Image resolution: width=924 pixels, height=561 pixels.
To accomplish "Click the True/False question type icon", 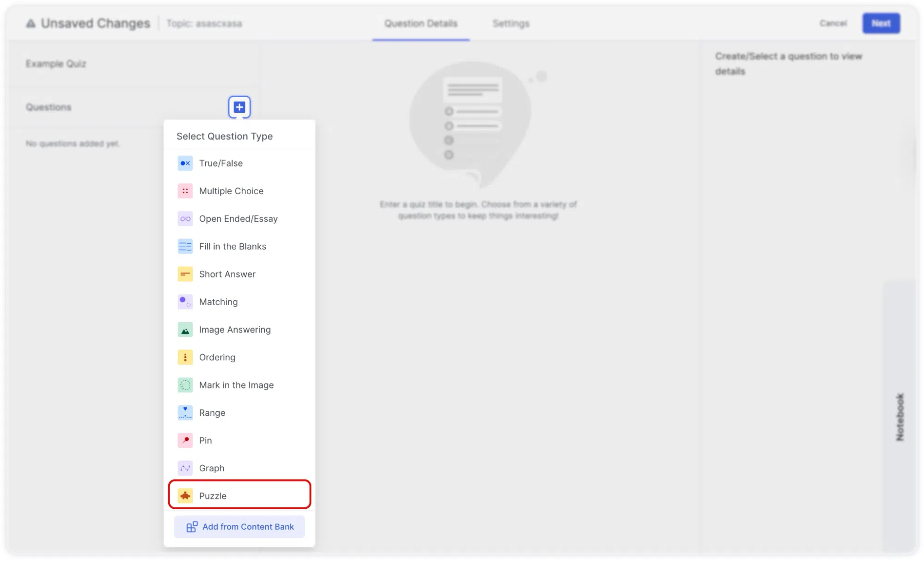I will pyautogui.click(x=185, y=163).
